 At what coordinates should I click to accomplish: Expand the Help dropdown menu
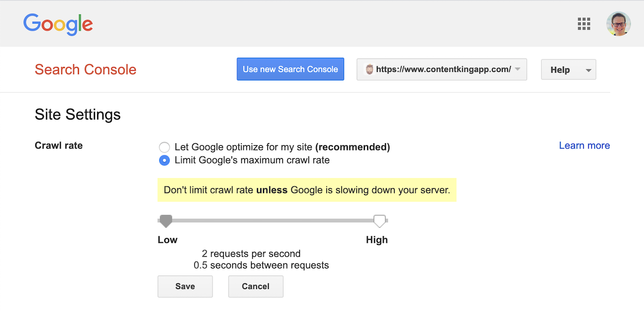pyautogui.click(x=568, y=70)
